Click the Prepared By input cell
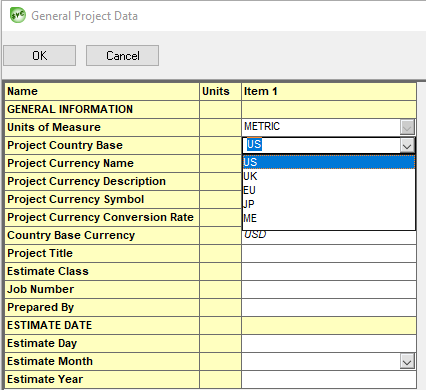426x390 pixels. pyautogui.click(x=329, y=307)
